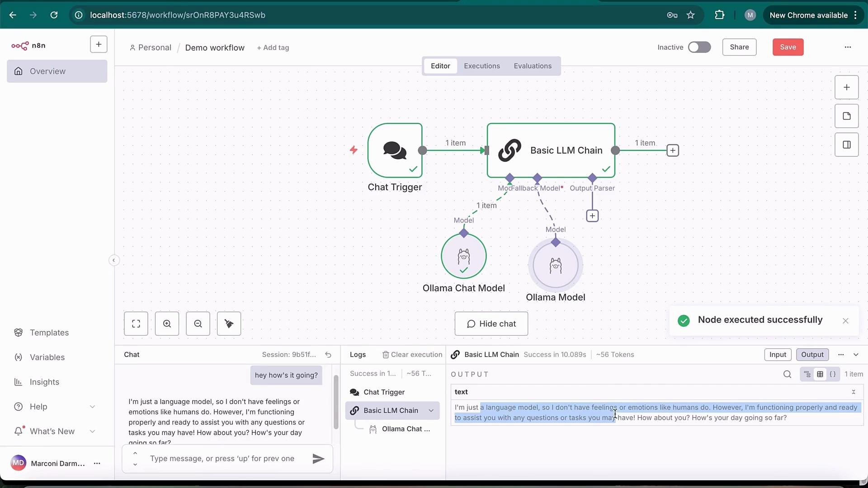This screenshot has width=868, height=488.
Task: Add a sticky note on canvas
Action: point(846,116)
